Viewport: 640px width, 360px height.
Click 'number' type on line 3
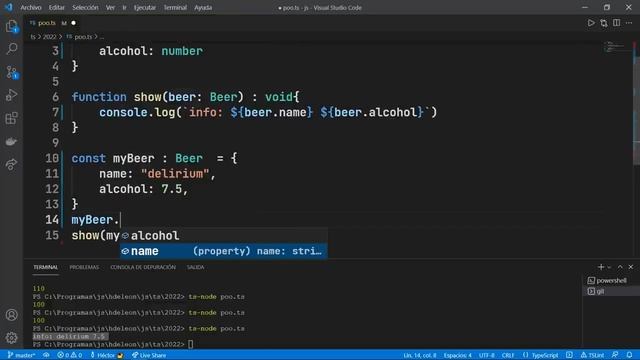tap(182, 51)
